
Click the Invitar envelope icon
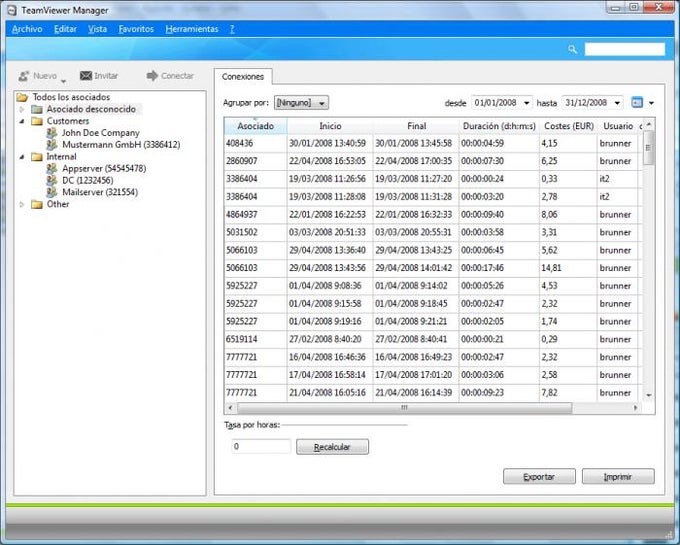pyautogui.click(x=86, y=76)
